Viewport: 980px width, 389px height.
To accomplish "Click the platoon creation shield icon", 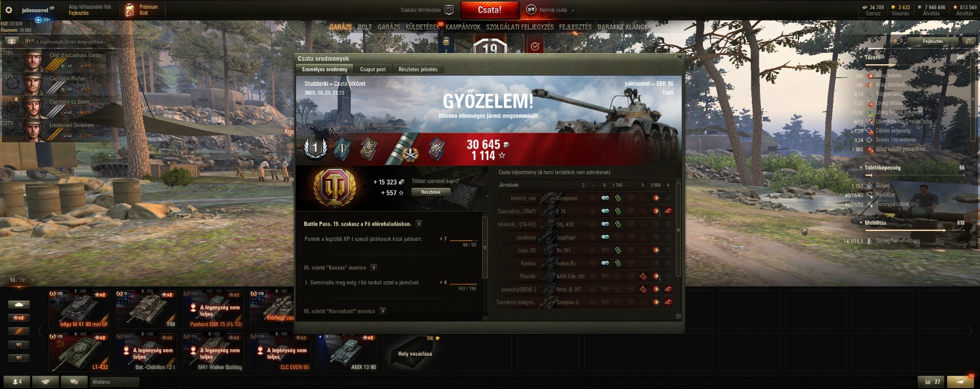I will coord(449,10).
